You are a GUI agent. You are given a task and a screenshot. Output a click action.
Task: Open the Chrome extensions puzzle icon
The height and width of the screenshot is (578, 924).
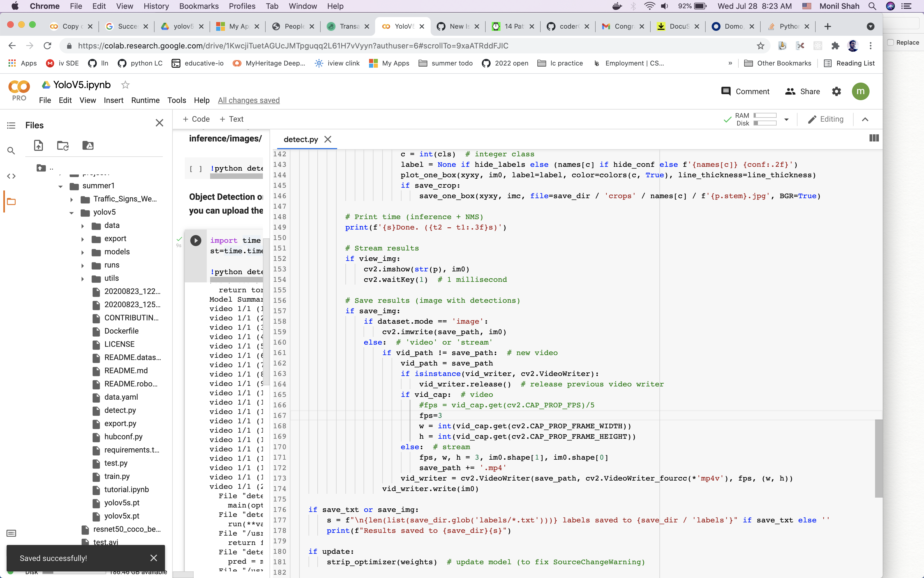tap(835, 46)
